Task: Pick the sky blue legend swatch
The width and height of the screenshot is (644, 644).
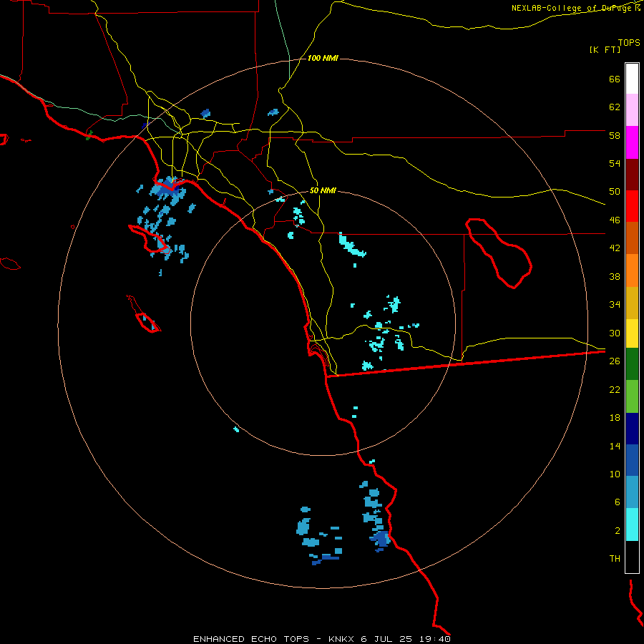Action: pyautogui.click(x=632, y=492)
